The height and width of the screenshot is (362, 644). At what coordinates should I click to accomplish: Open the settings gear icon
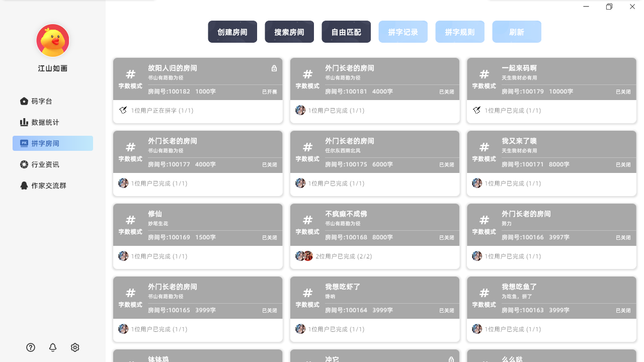(75, 347)
